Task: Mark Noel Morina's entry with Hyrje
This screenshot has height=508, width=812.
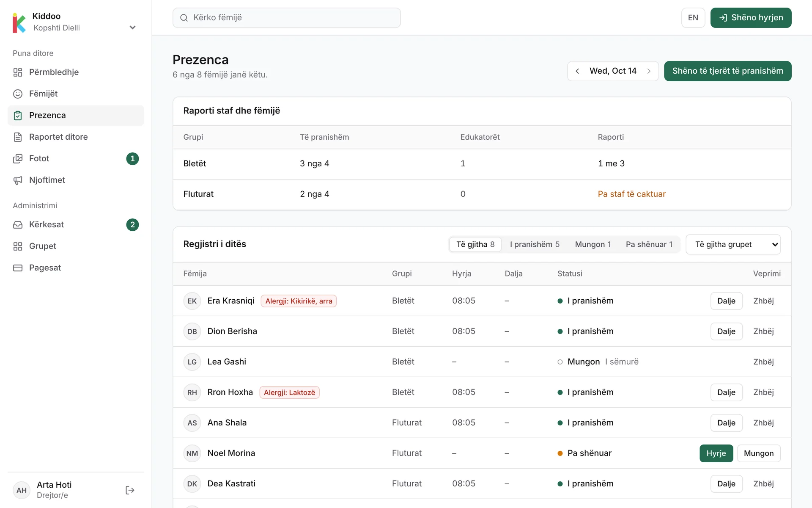Action: point(716,453)
